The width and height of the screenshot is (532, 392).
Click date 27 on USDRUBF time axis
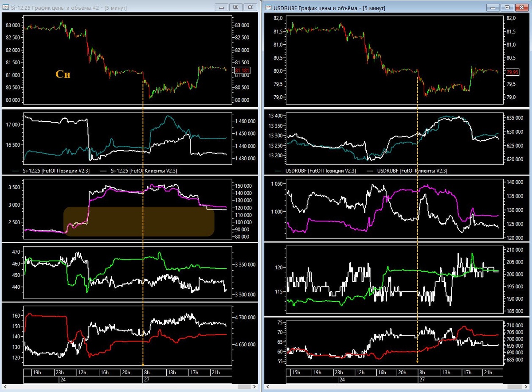[422, 380]
